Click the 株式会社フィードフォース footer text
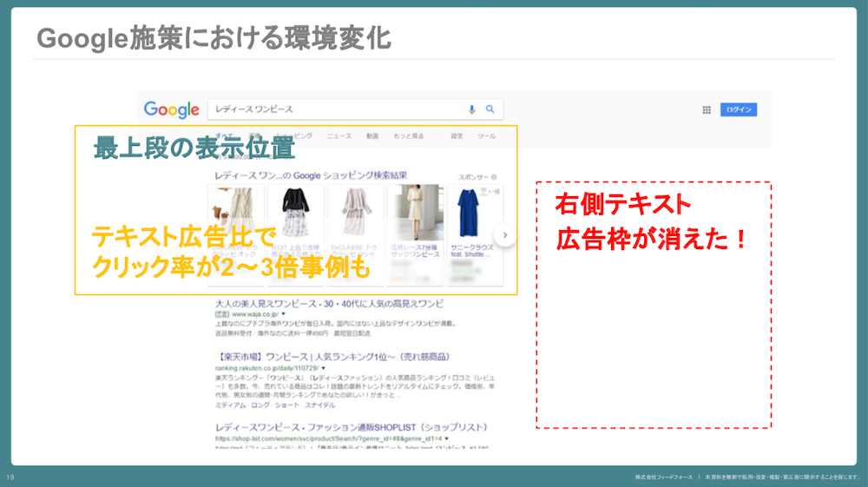868x487 pixels. (x=664, y=477)
